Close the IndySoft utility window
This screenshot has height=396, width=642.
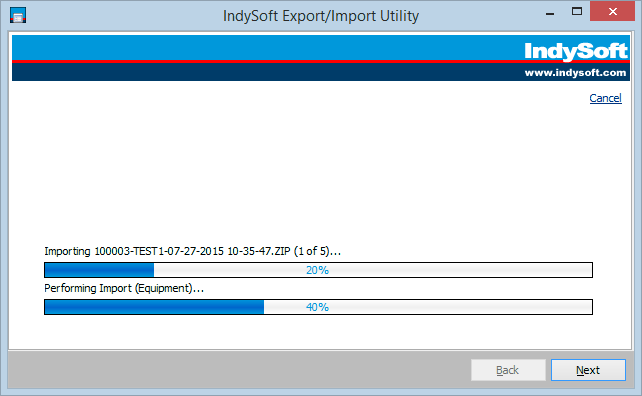613,11
